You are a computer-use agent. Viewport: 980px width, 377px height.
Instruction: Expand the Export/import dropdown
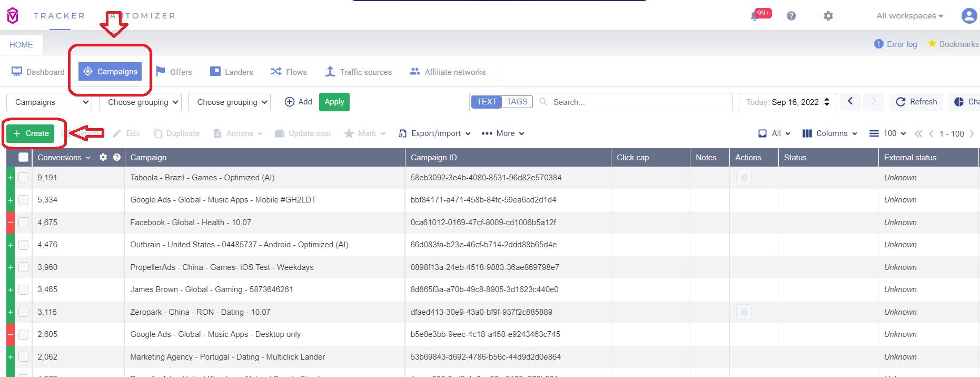(x=434, y=133)
